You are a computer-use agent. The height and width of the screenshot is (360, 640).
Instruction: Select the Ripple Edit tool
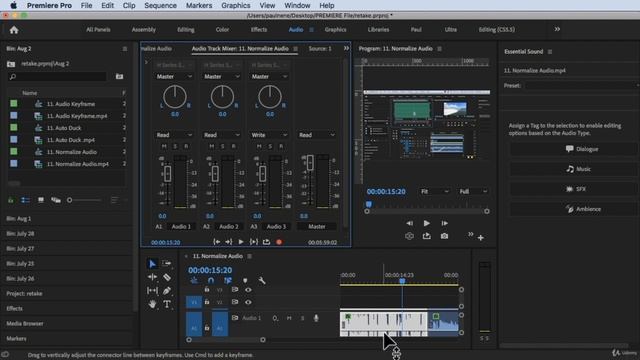152,277
